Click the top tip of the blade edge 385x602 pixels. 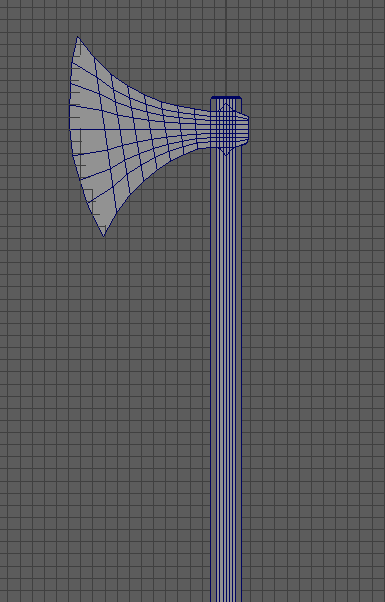click(x=78, y=38)
